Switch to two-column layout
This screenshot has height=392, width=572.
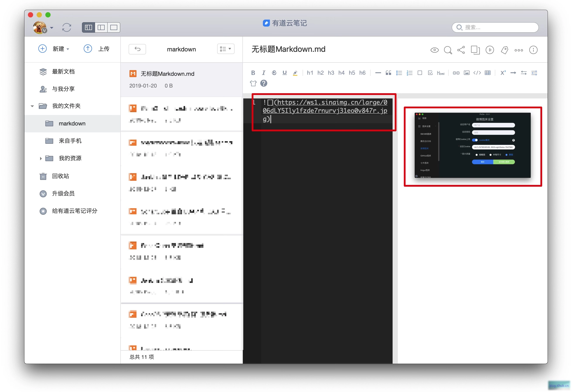tap(101, 27)
